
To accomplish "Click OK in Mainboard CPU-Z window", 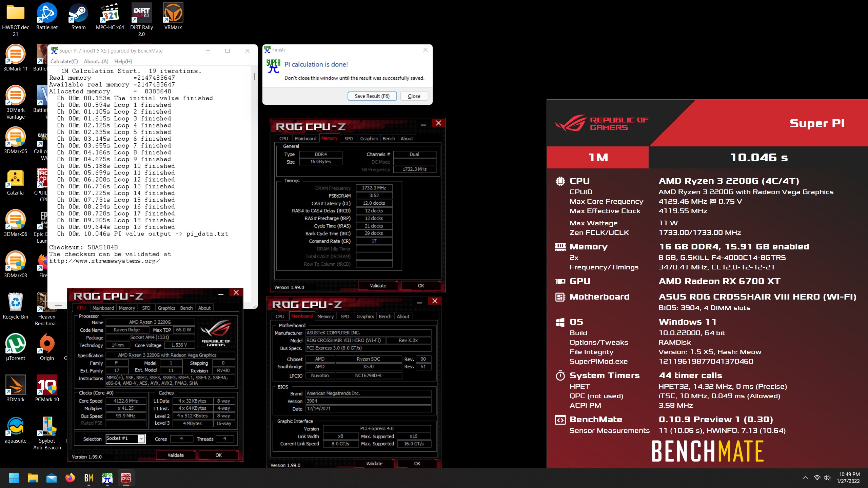I will pyautogui.click(x=417, y=464).
